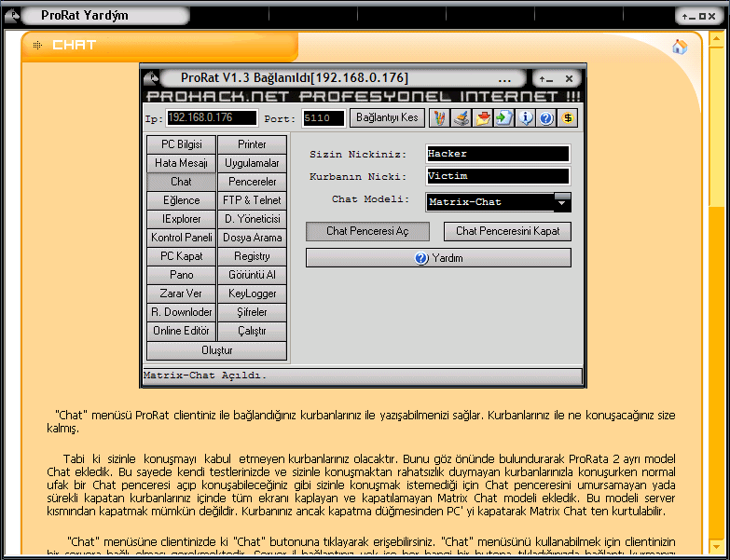The width and height of the screenshot is (730, 560).
Task: Click the home icon on help page
Action: click(x=679, y=47)
